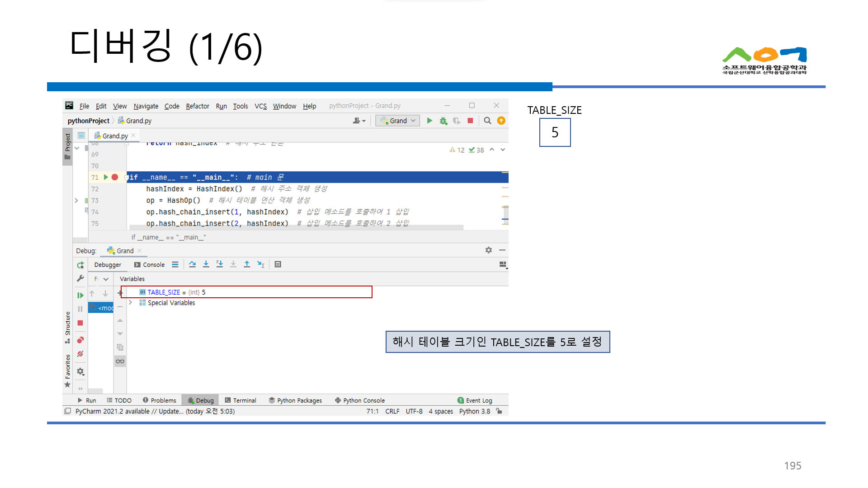
Task: Open the Favorites side panel
Action: (x=67, y=371)
